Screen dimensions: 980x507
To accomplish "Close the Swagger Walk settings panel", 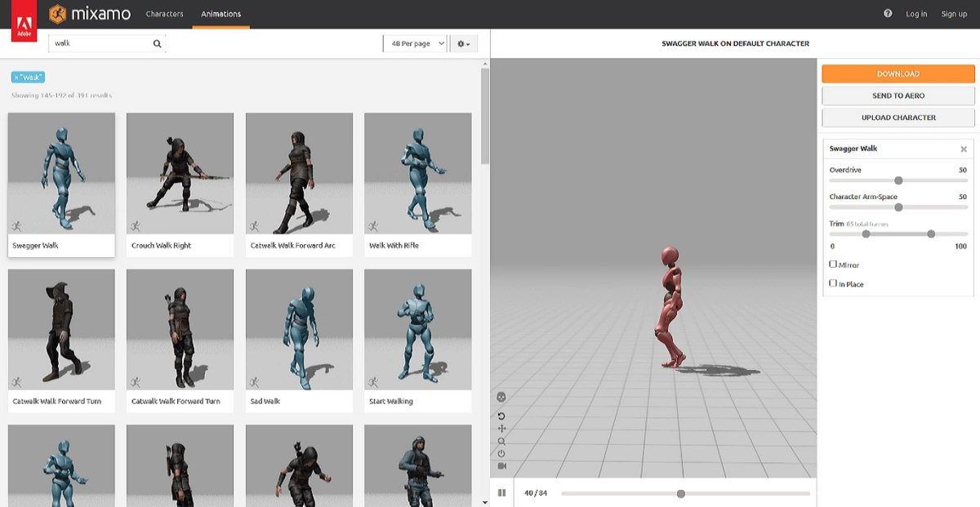I will 964,149.
